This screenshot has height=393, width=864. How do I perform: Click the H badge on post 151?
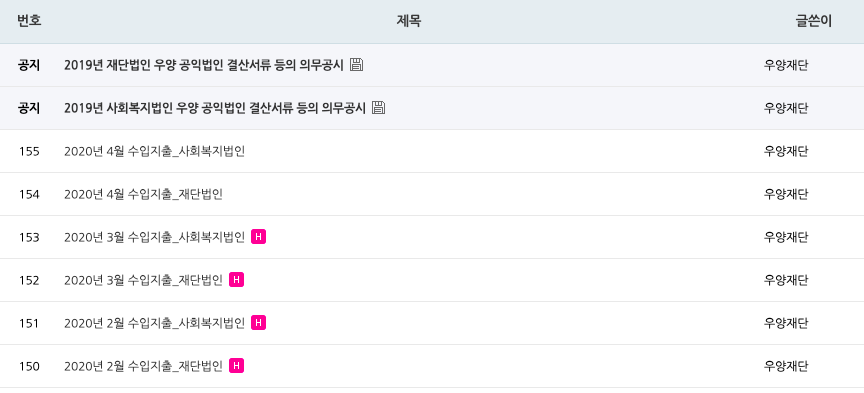pos(258,323)
